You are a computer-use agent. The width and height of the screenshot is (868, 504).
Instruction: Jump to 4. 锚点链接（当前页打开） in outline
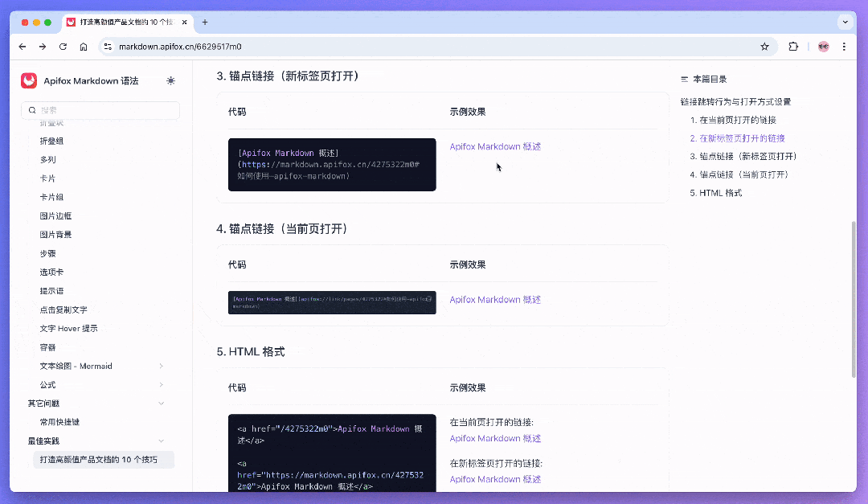click(x=739, y=174)
